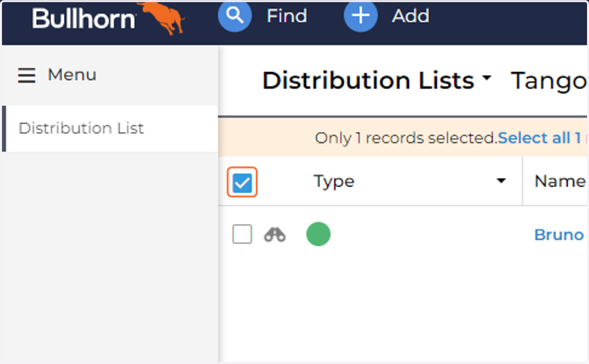Click the Add text label
589x364 pixels.
point(410,16)
